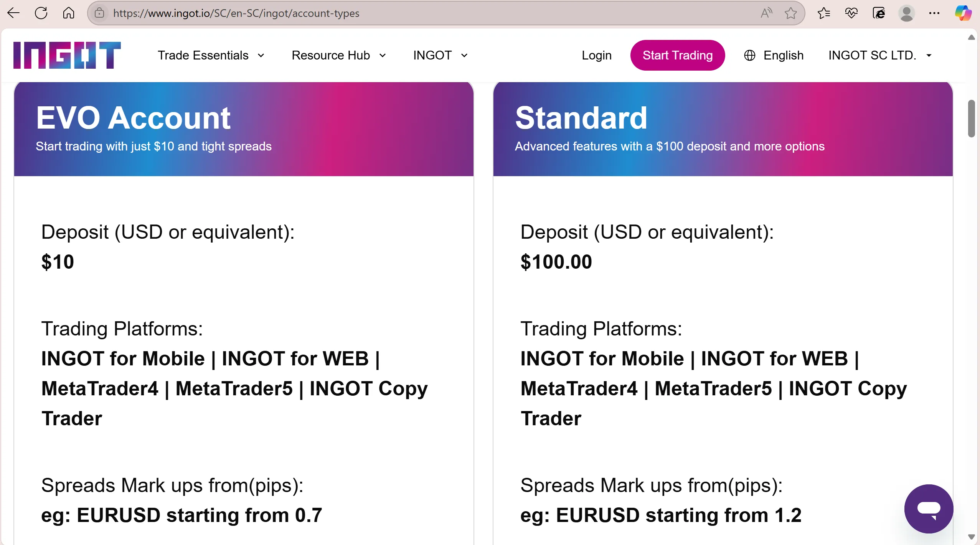
Task: Click the Start Trading button
Action: 677,55
